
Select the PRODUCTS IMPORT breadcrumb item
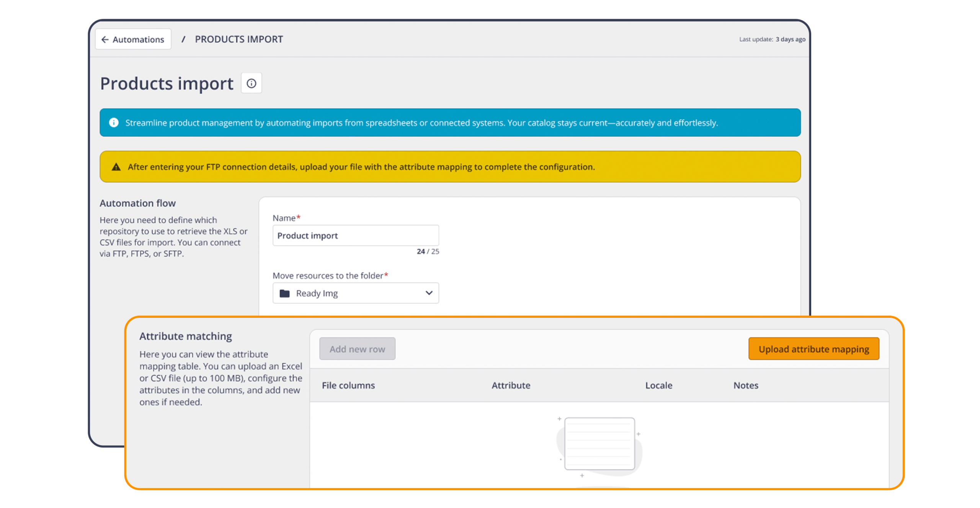point(238,39)
